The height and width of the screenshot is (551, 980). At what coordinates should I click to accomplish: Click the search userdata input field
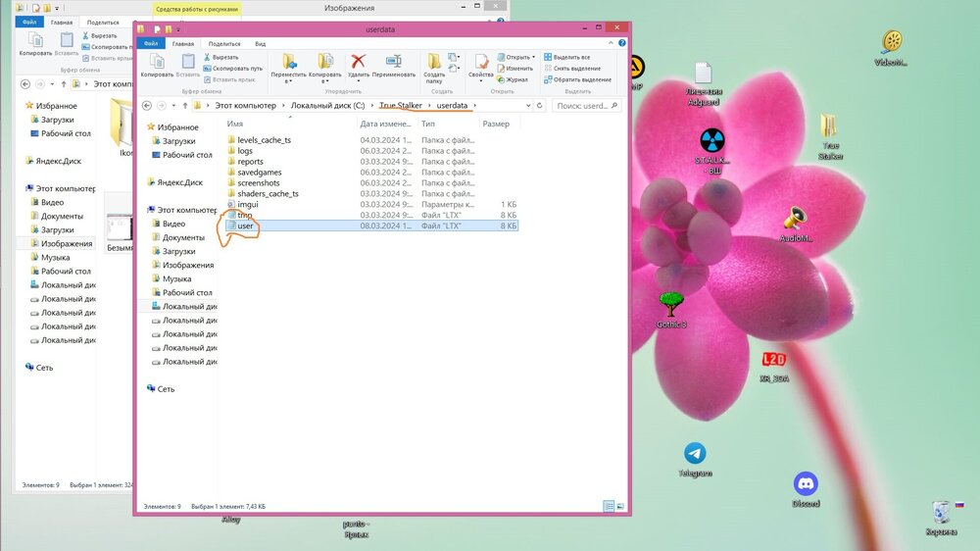coord(582,105)
